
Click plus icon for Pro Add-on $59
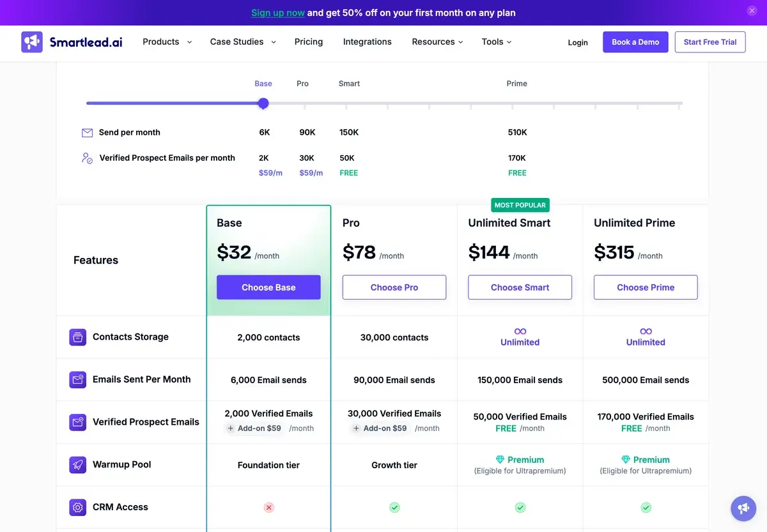[357, 429]
